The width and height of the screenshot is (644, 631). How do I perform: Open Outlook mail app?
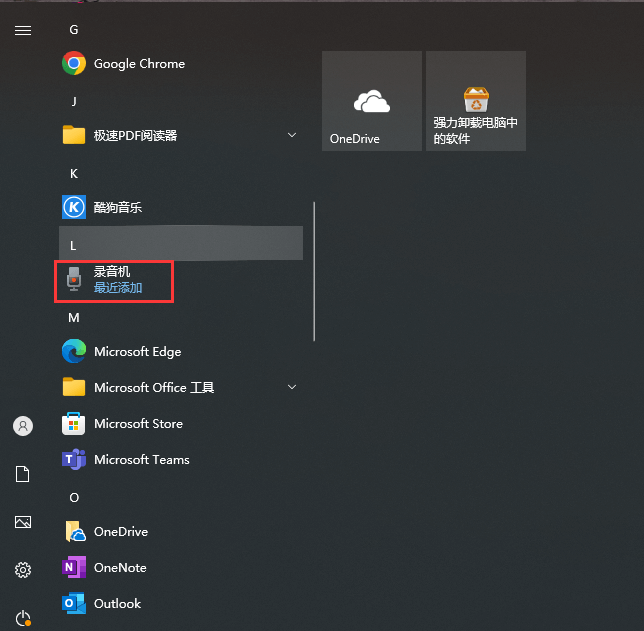click(117, 604)
